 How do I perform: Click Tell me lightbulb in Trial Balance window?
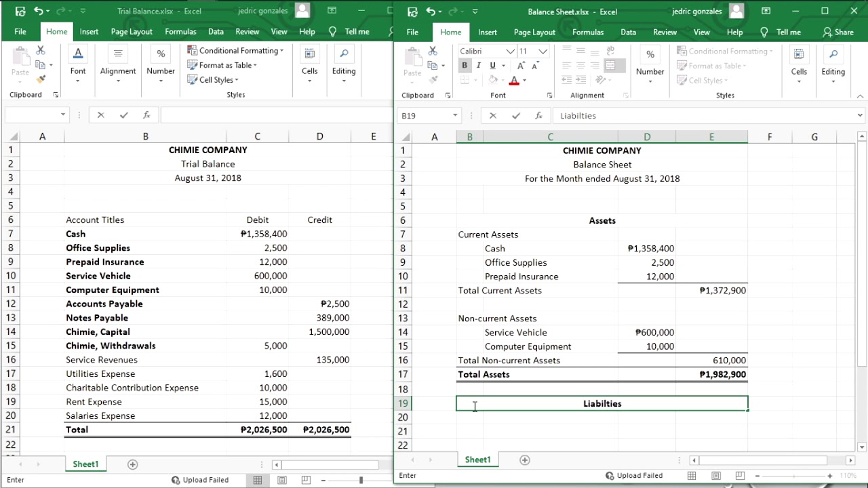(x=332, y=31)
